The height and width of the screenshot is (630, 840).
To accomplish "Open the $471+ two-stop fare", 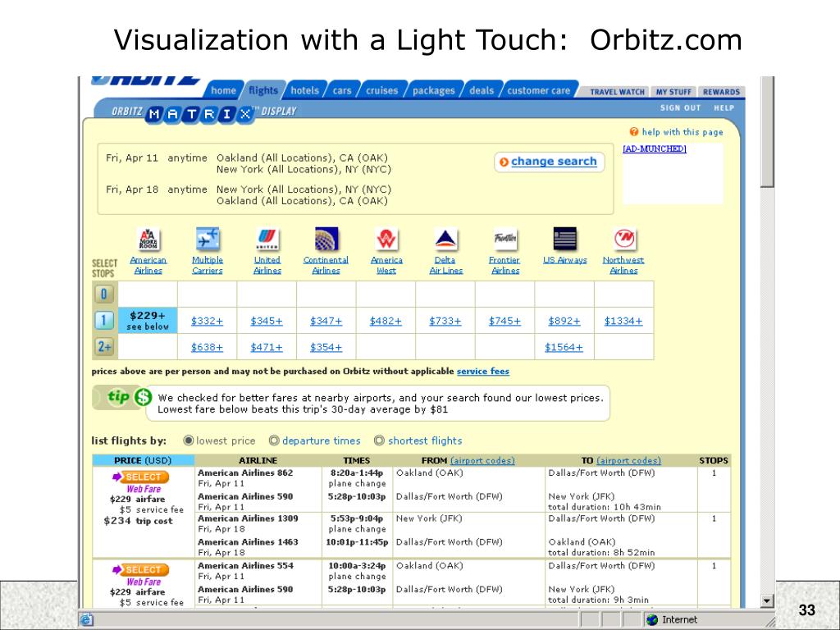I will click(x=267, y=347).
